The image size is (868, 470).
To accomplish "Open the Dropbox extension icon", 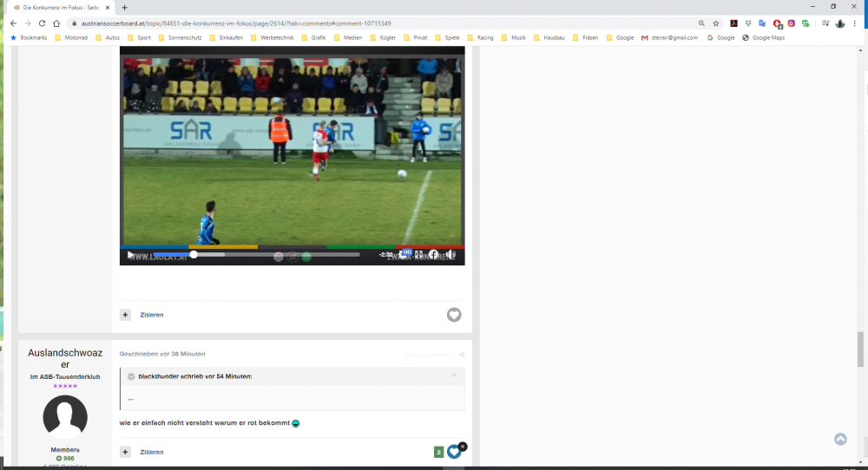I will [748, 23].
